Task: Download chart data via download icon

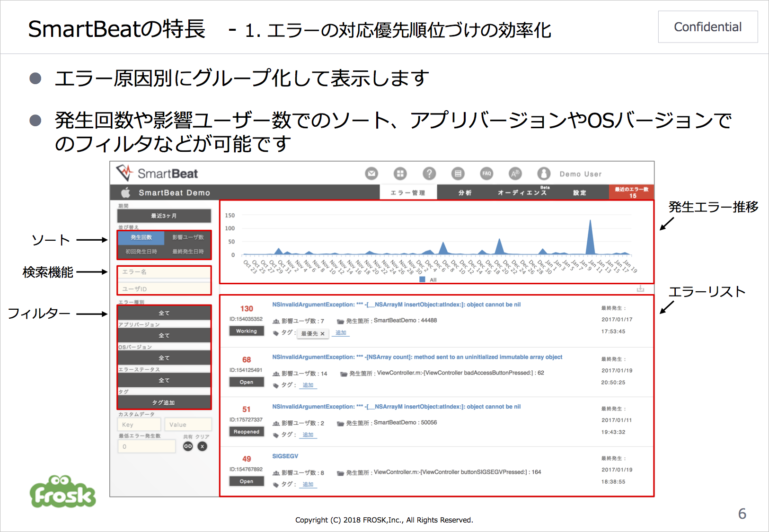Action: pos(640,288)
